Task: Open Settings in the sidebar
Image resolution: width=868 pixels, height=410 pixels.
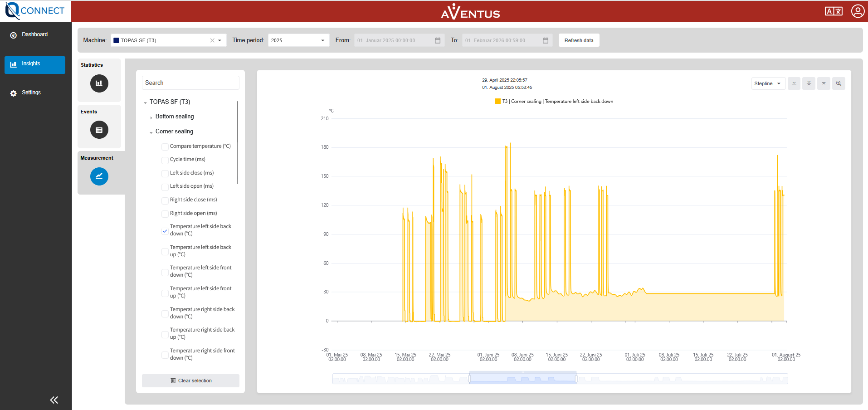Action: pos(31,93)
